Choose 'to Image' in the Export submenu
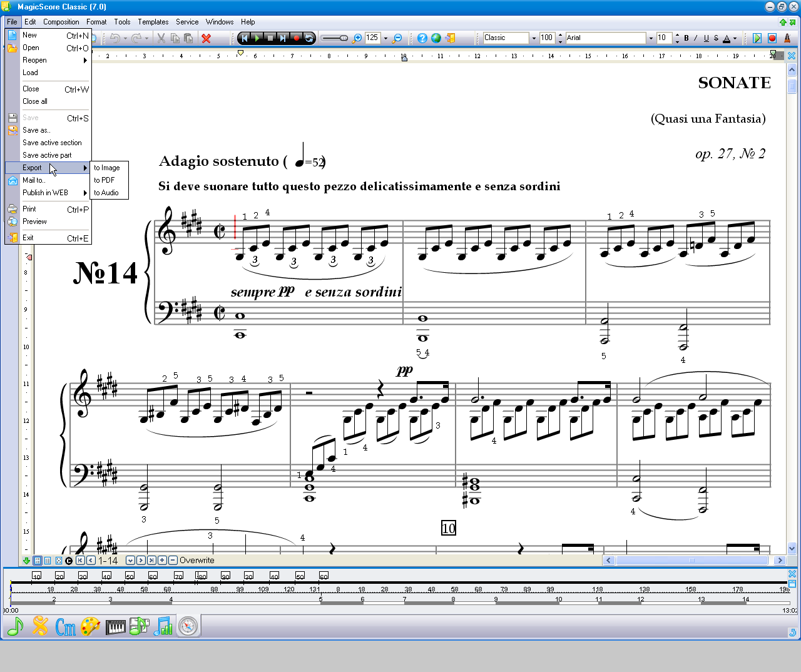Screen dimensions: 801x672 click(110, 168)
